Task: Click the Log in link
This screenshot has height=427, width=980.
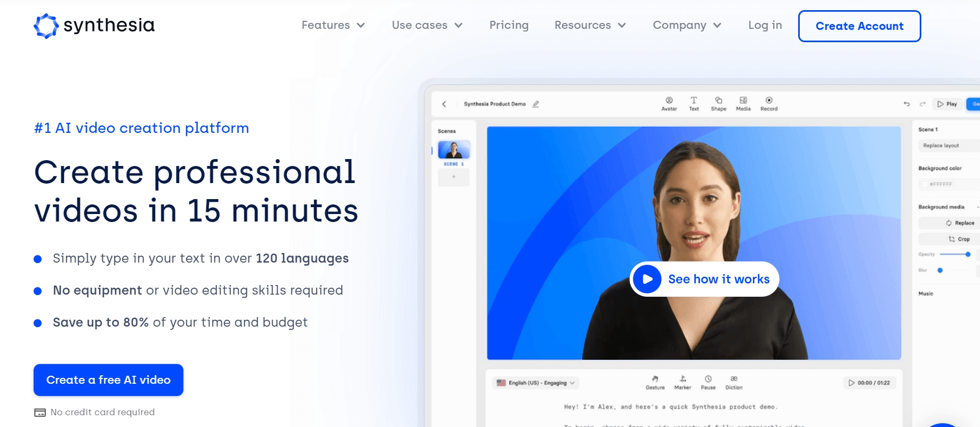Action: (x=765, y=25)
